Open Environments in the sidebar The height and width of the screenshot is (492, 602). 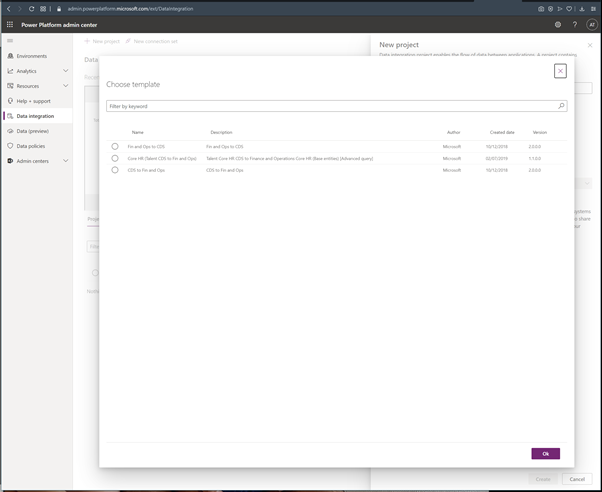point(31,56)
